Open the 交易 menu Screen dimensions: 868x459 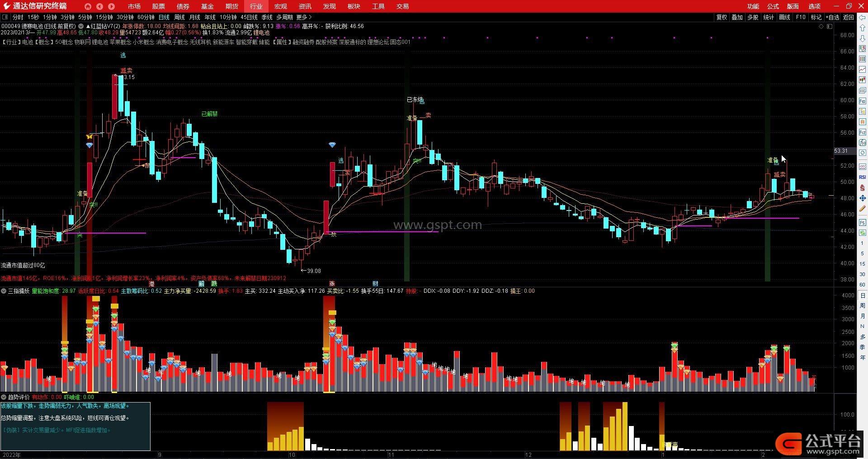coord(402,6)
